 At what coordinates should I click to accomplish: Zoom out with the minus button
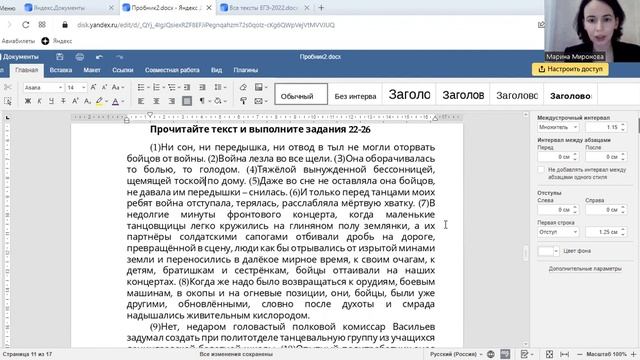coord(580,354)
